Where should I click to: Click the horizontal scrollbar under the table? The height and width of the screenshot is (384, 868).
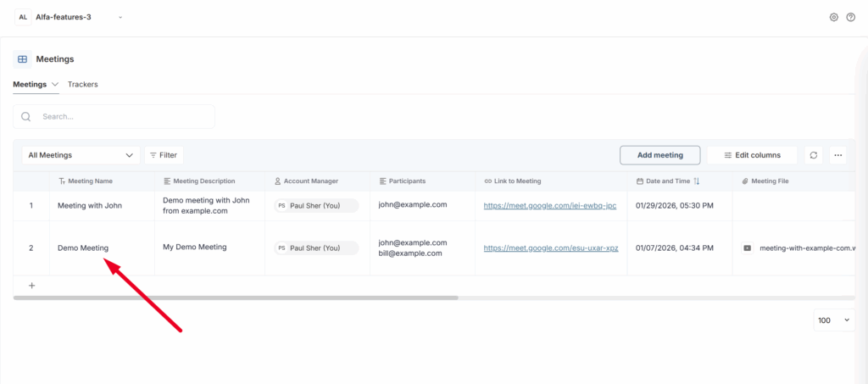[x=236, y=298]
